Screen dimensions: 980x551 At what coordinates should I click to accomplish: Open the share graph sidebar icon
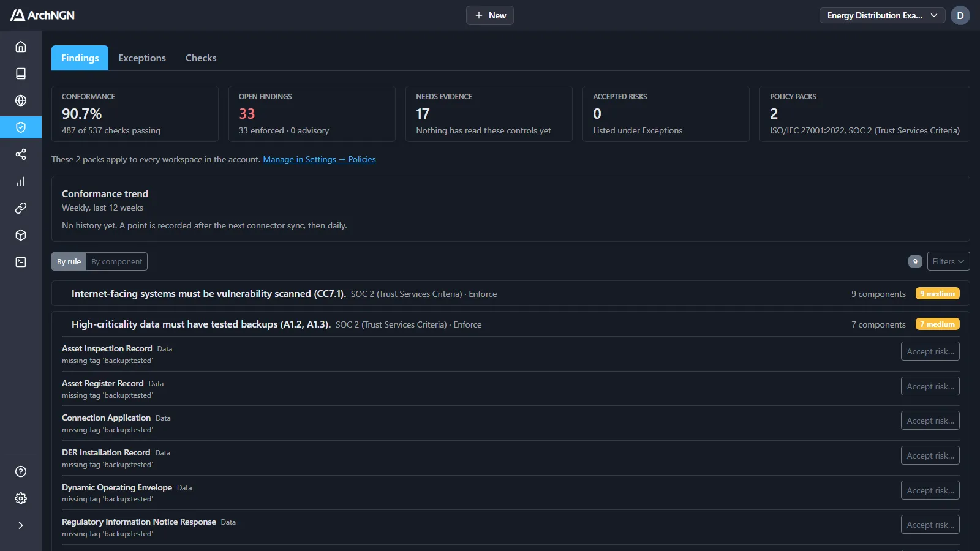[21, 154]
